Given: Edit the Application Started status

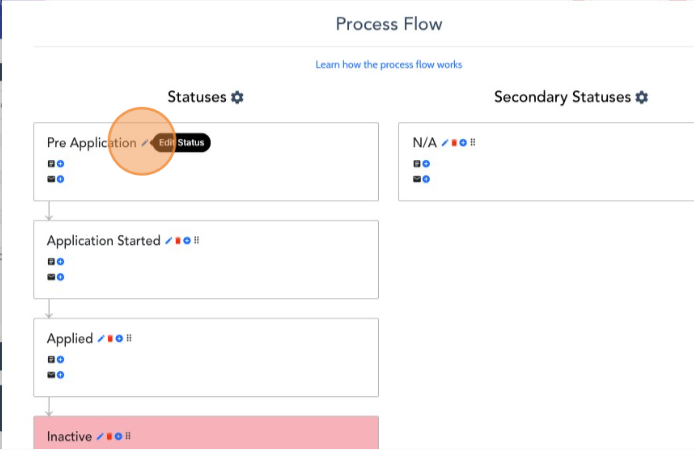Looking at the screenshot, I should point(168,241).
